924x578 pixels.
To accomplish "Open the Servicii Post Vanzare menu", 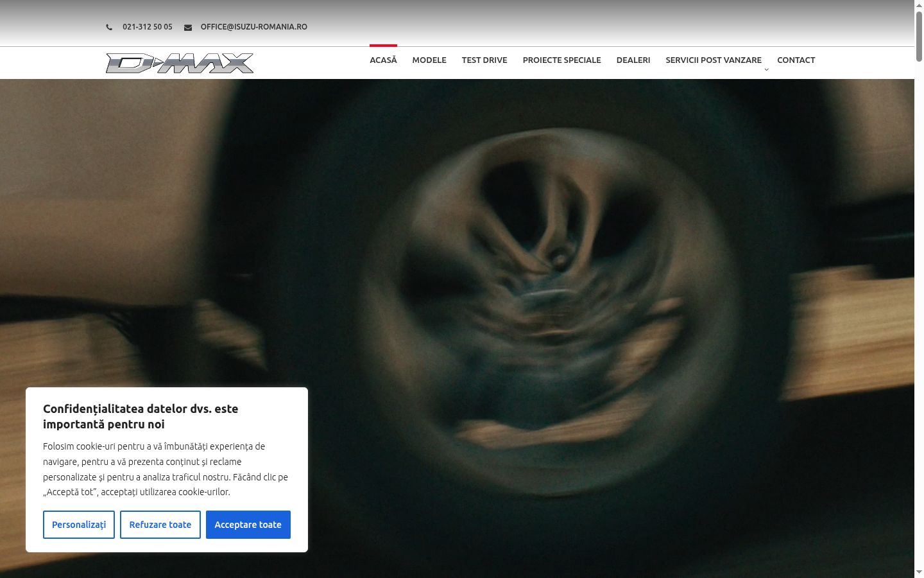I will pyautogui.click(x=714, y=60).
